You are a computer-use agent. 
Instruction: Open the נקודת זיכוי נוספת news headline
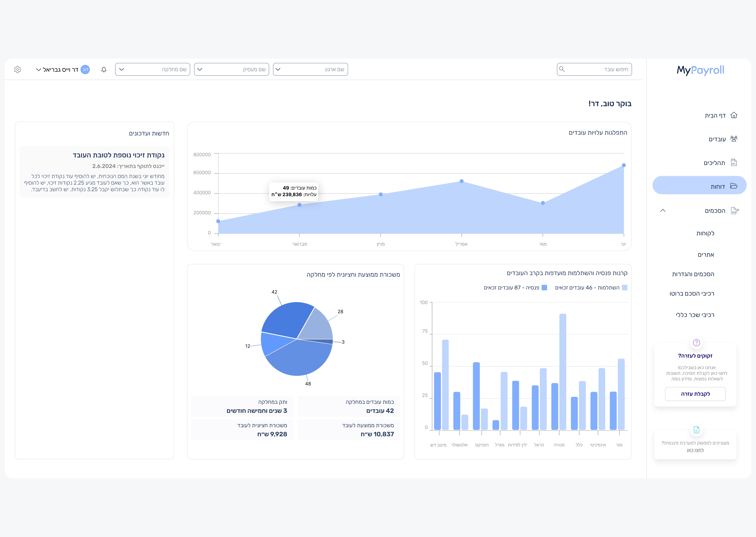point(118,155)
